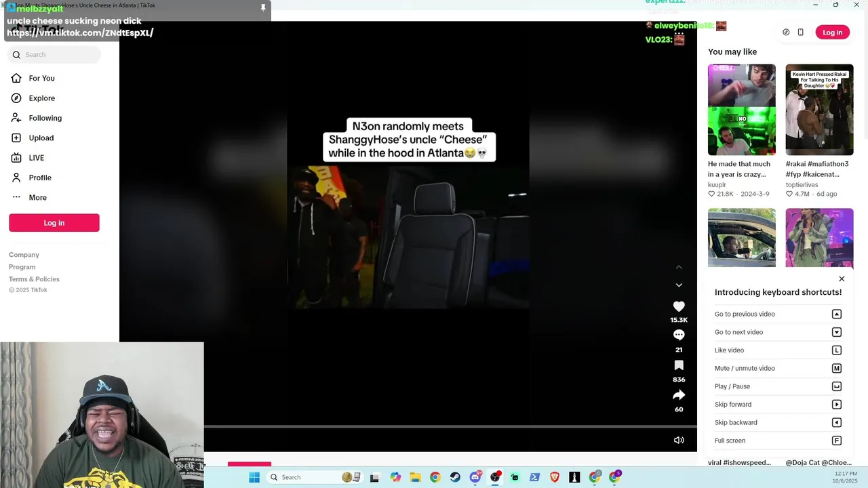This screenshot has width=868, height=488.
Task: Click the M key icon for Mute
Action: pos(837,368)
